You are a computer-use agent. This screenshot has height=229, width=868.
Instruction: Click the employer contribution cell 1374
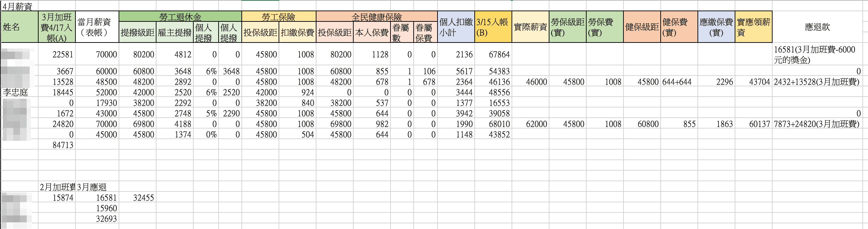pyautogui.click(x=175, y=135)
